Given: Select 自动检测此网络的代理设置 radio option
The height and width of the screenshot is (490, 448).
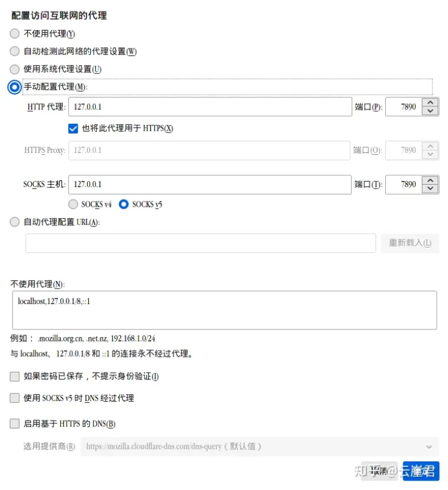Looking at the screenshot, I should [x=15, y=51].
